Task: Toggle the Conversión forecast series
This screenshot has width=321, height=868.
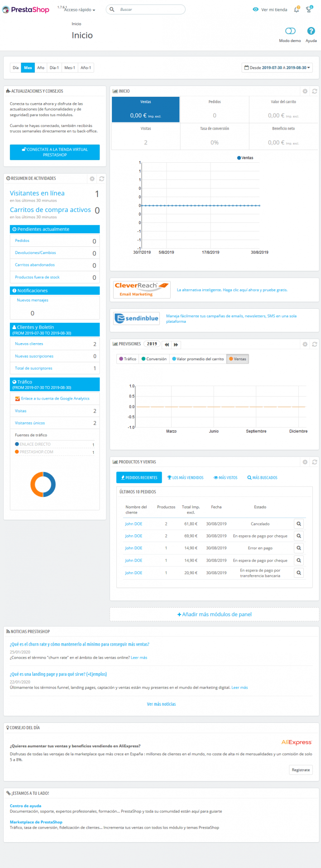Action: 154,359
